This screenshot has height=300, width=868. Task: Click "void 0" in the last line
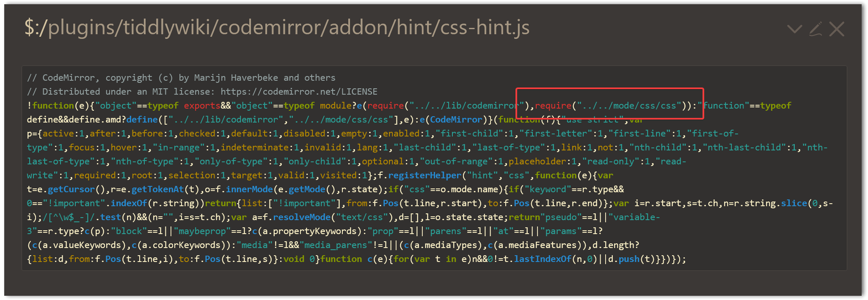click(x=299, y=259)
